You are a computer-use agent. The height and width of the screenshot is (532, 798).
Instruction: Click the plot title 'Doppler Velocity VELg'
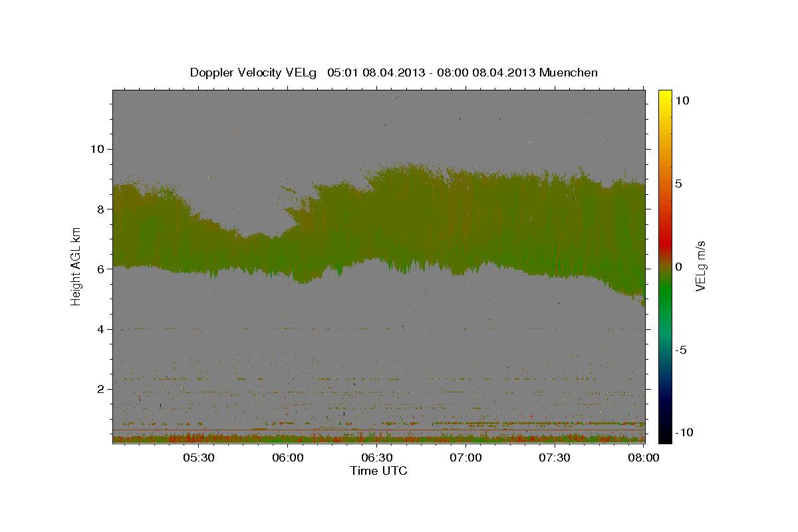[x=254, y=72]
